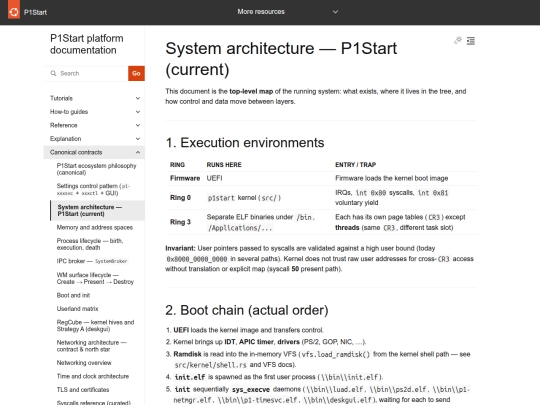Click the 0x8000_0000_0000 code text
Screen dimensions: 540x405
coord(197,259)
